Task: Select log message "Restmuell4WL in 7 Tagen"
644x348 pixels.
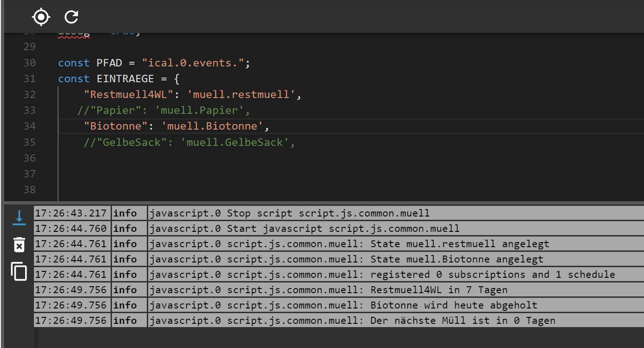Action: point(439,290)
